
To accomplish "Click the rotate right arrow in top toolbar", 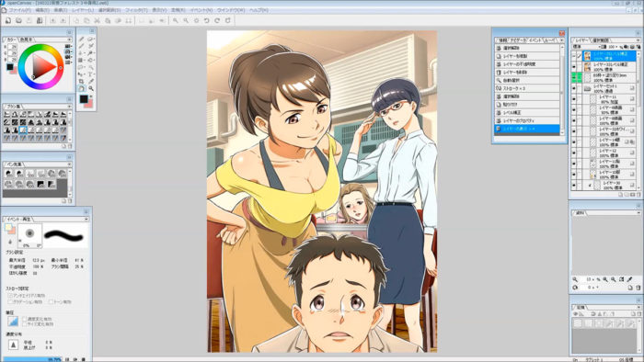I will [x=217, y=20].
